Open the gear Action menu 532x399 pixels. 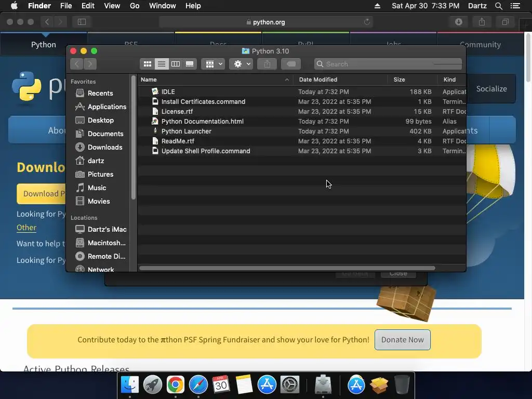(241, 64)
